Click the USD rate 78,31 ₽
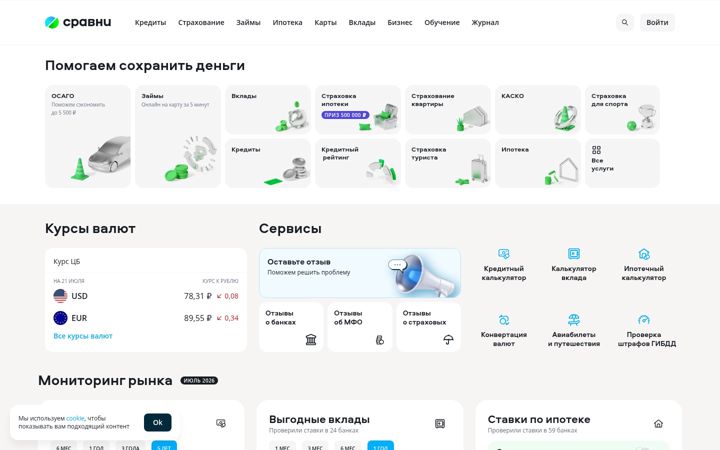The width and height of the screenshot is (720, 450). click(197, 296)
